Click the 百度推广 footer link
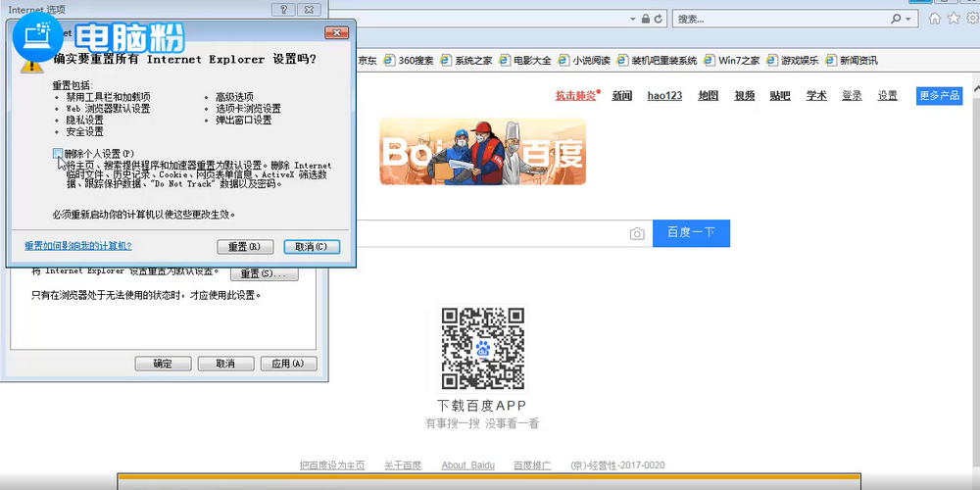Screen dimensions: 980x490 (x=532, y=465)
